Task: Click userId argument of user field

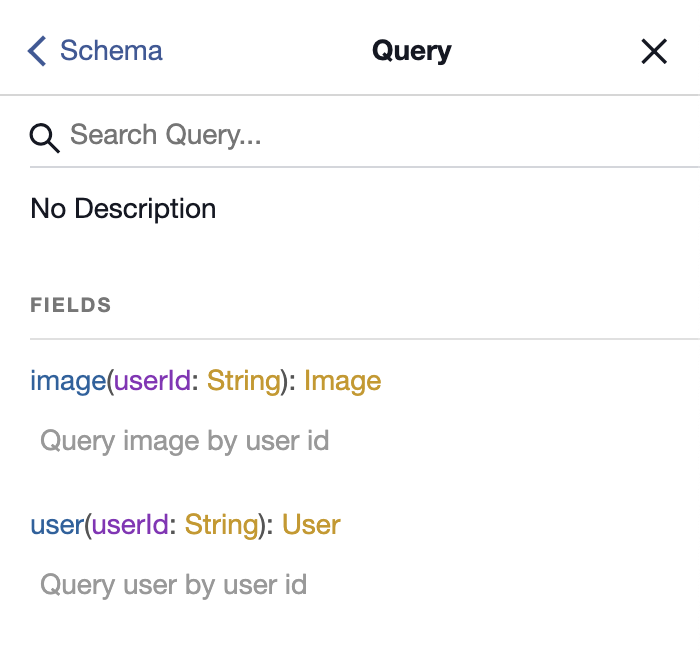Action: [131, 525]
